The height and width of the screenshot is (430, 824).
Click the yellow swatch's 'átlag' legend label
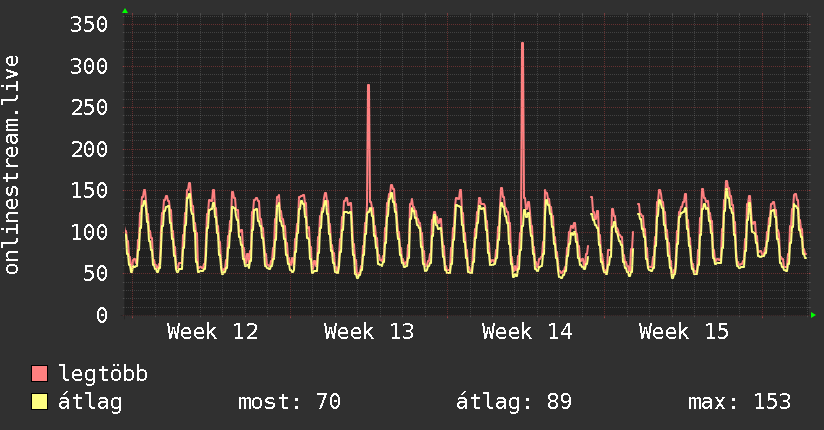(90, 402)
